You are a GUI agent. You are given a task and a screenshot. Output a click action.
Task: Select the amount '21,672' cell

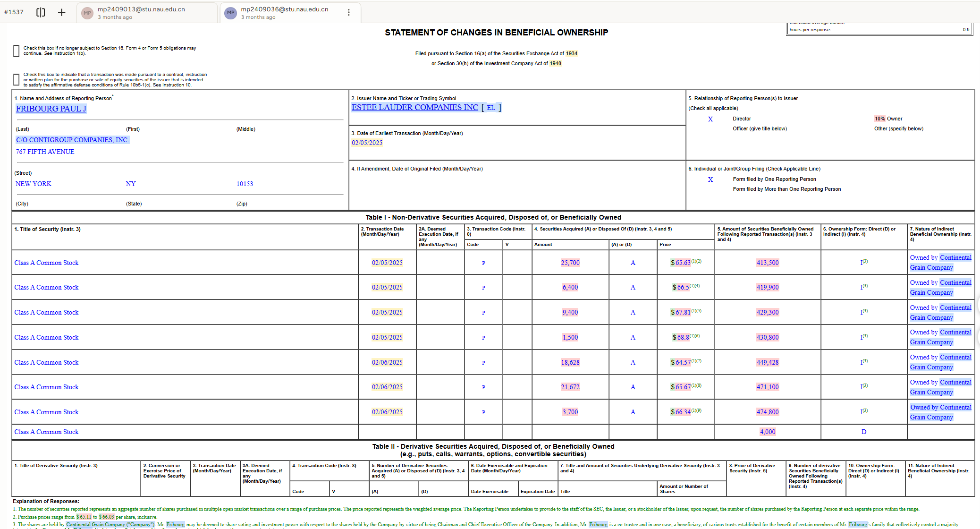pyautogui.click(x=570, y=387)
